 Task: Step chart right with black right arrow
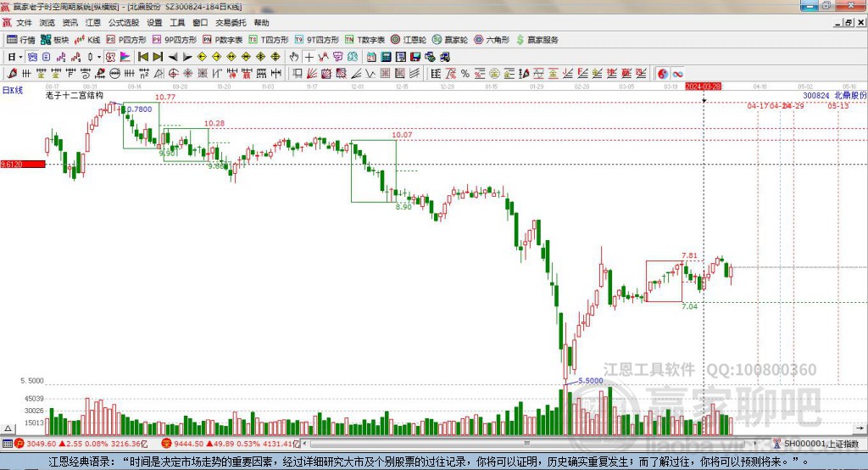(187, 57)
